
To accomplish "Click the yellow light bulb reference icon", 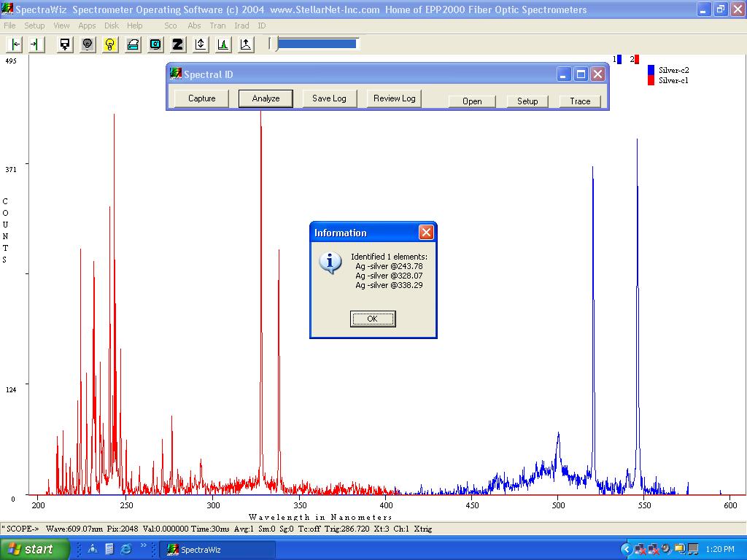I will [x=110, y=44].
